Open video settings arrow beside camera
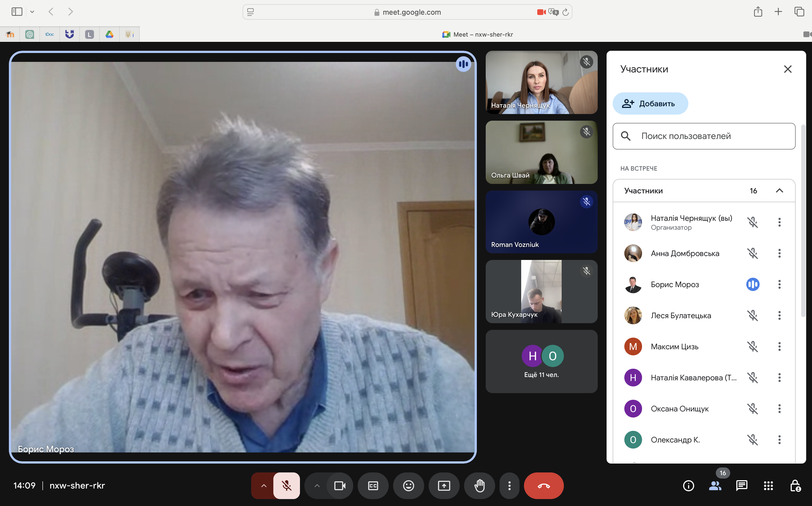Viewport: 812px width, 506px height. tap(317, 485)
